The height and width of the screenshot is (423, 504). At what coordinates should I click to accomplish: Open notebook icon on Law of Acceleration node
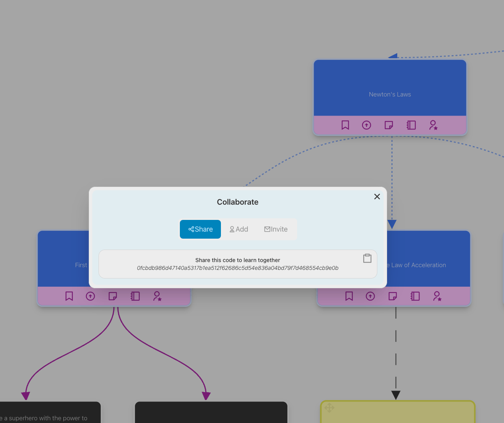click(x=415, y=296)
